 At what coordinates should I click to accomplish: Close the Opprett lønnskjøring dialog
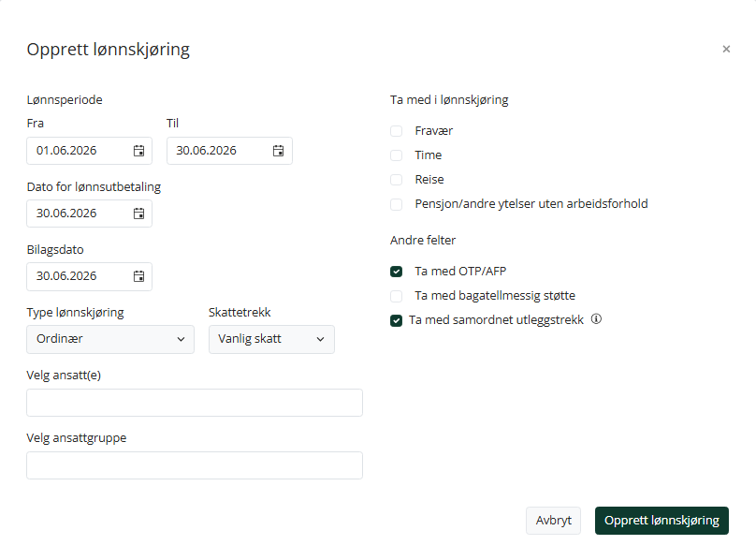726,49
